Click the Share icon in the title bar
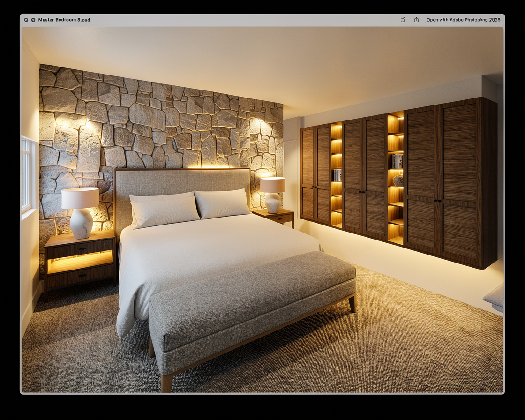This screenshot has height=420, width=525. (416, 20)
